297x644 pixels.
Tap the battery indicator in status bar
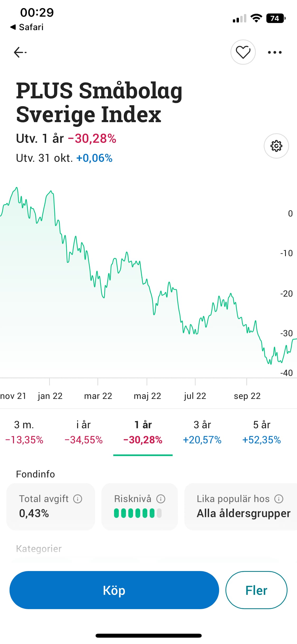[x=276, y=18]
